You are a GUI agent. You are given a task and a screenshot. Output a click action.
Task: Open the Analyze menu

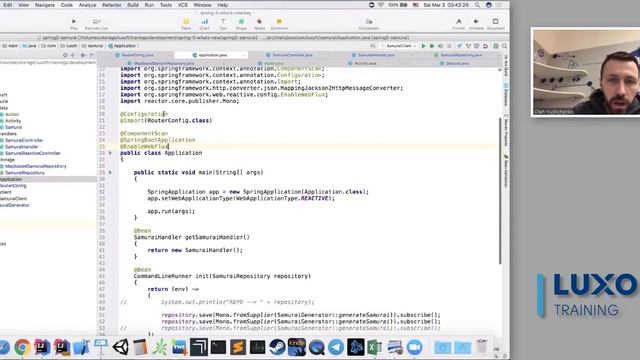87,5
